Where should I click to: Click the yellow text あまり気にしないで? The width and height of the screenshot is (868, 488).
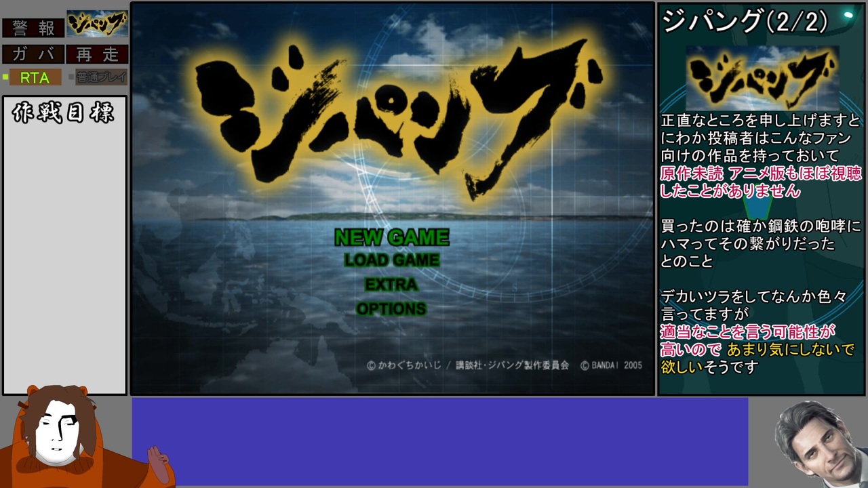tap(791, 350)
